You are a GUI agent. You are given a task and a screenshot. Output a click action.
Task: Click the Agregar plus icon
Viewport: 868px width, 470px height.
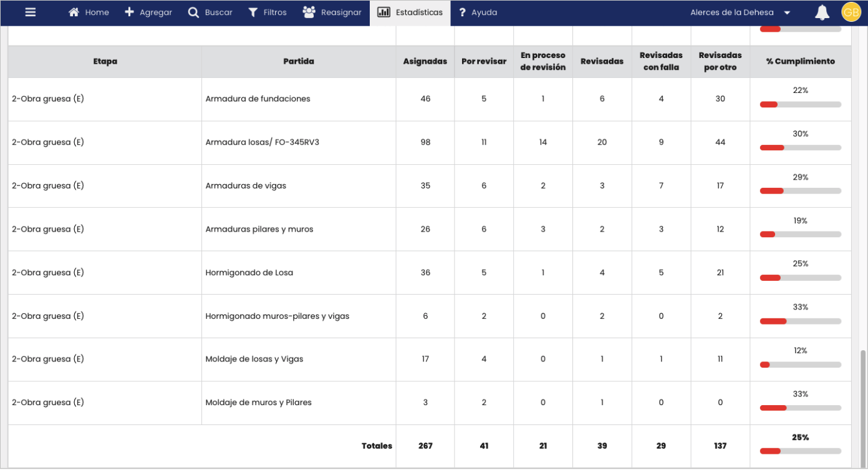130,12
